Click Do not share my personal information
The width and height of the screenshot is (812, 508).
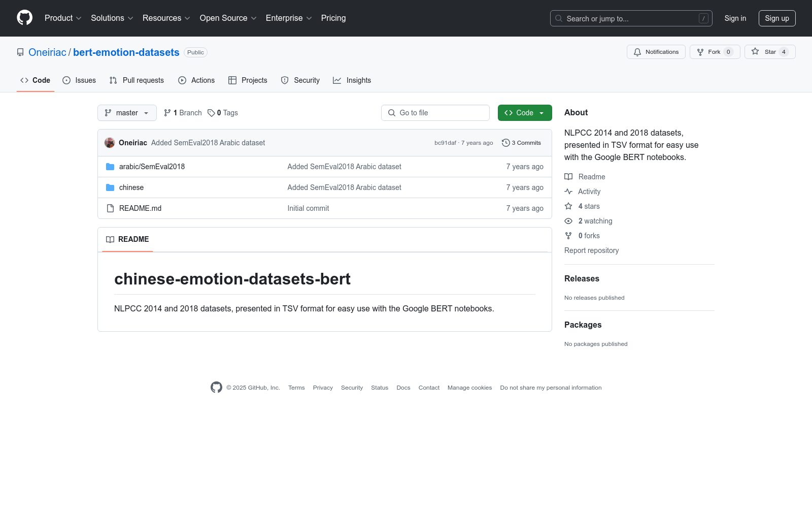551,388
